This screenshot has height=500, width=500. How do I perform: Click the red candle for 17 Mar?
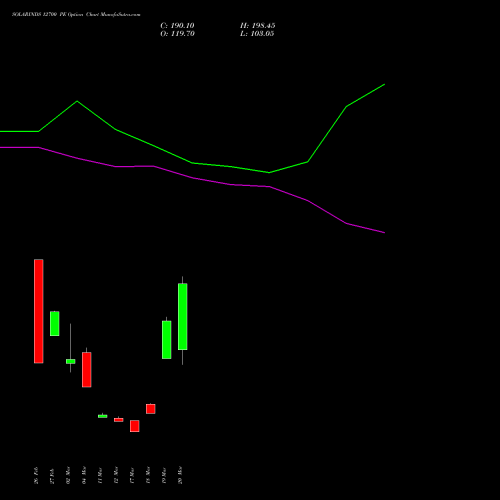135,426
